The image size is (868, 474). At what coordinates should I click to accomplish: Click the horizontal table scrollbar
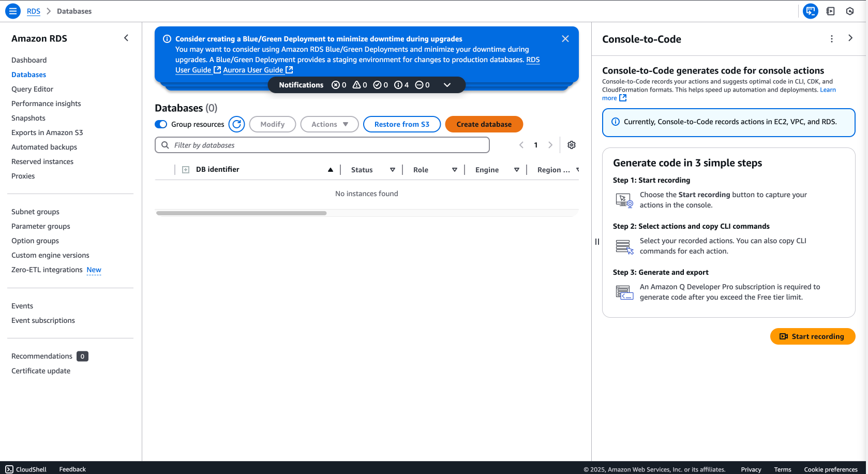(x=241, y=213)
